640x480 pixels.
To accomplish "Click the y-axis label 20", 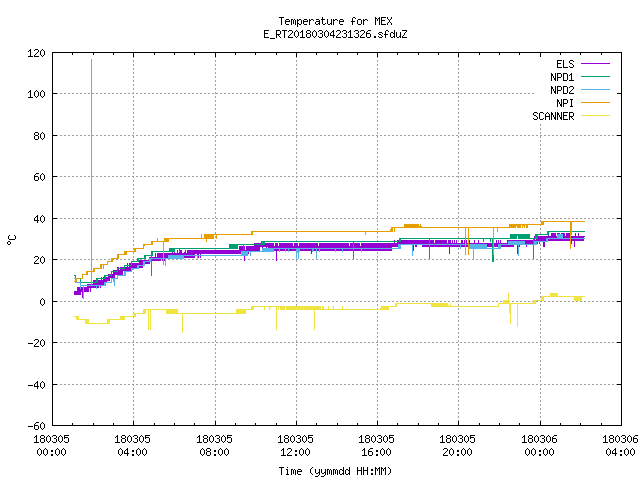I will [x=40, y=260].
